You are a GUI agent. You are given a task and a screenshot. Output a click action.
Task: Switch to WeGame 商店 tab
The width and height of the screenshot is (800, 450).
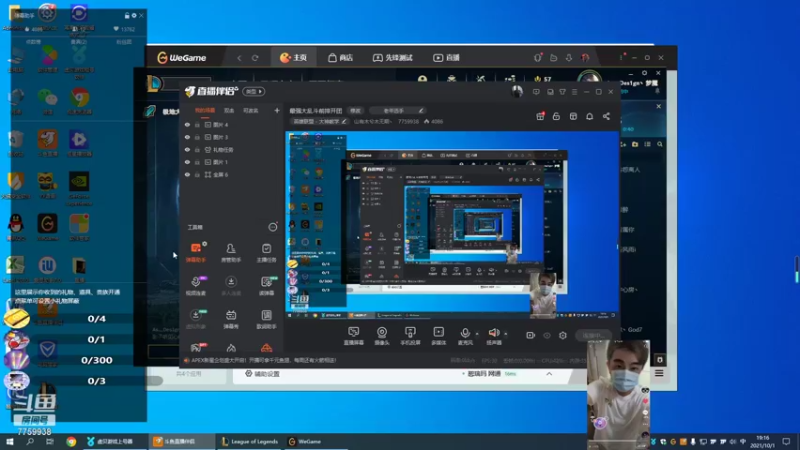[340, 58]
